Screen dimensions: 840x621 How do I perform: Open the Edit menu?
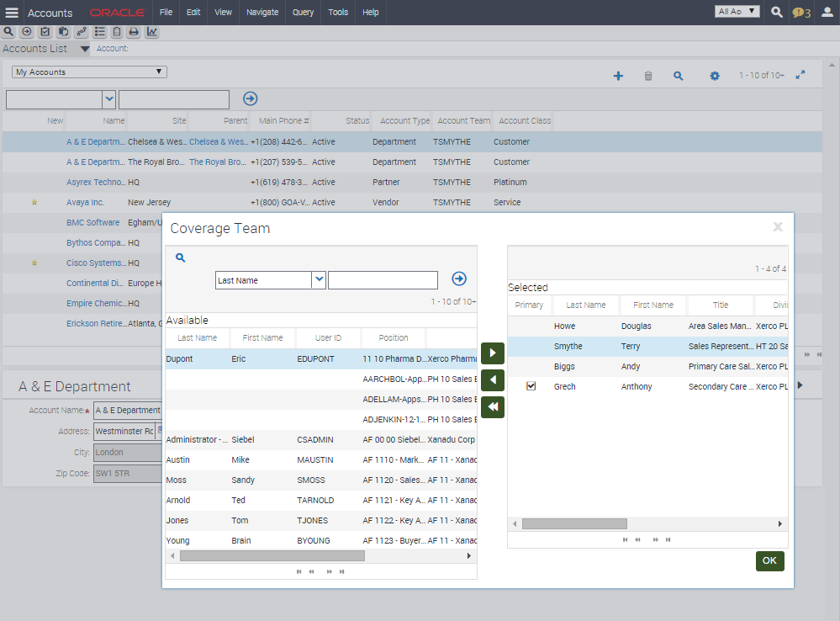pyautogui.click(x=193, y=12)
